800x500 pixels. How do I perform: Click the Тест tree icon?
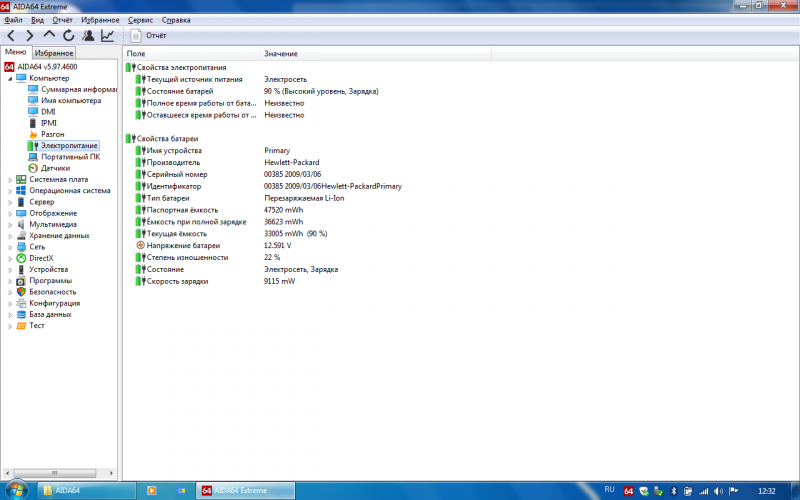point(21,326)
